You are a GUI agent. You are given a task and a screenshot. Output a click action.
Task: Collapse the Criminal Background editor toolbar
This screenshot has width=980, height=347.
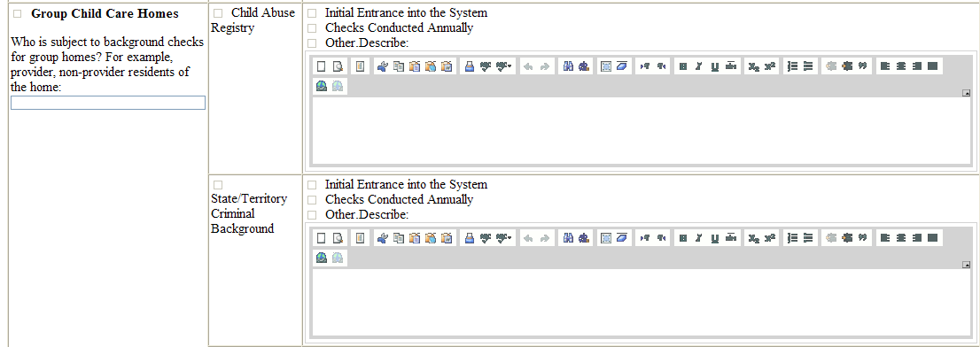[x=966, y=265]
